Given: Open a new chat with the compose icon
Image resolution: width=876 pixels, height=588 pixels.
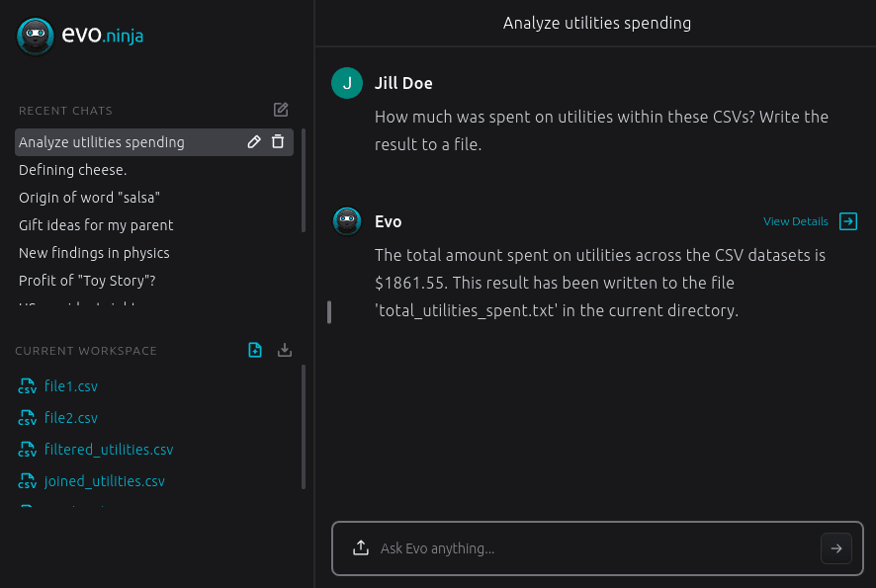Looking at the screenshot, I should [x=280, y=110].
